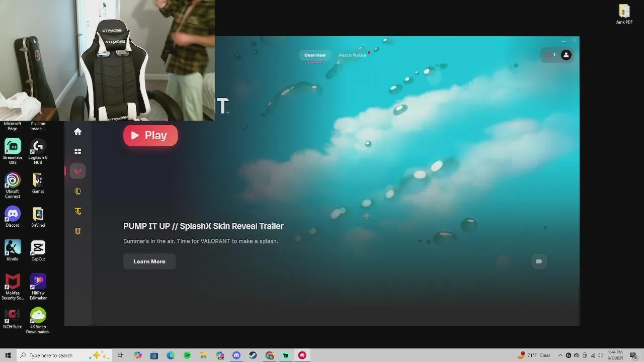Viewport: 644px width, 362px height.
Task: Open the Junk PDF desktop folder
Action: (x=624, y=14)
